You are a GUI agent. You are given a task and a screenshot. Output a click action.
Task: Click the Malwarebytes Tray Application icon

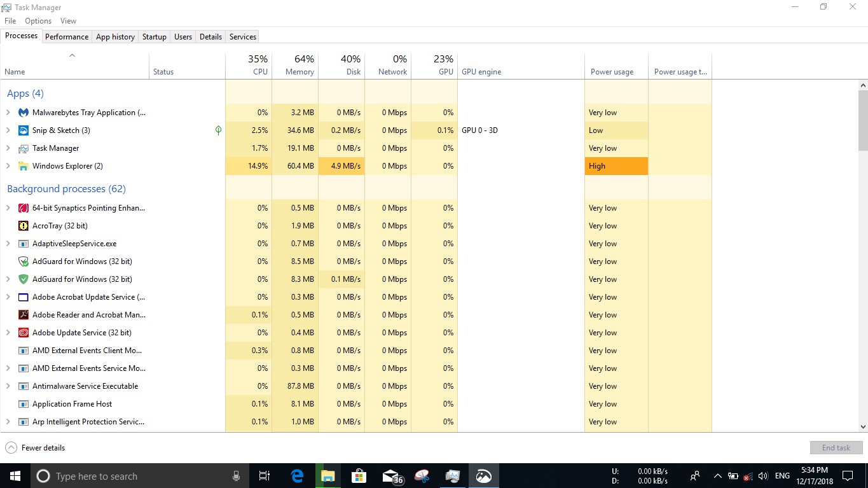tap(24, 113)
